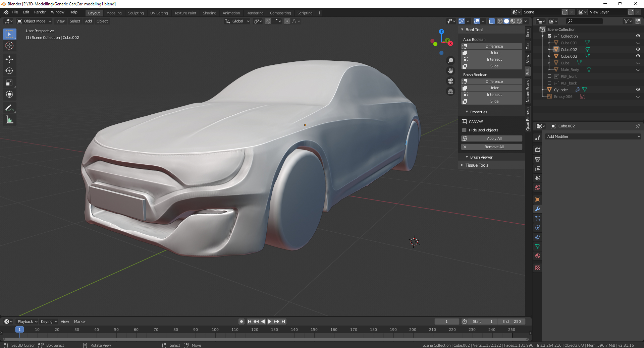Viewport: 644px width, 348px height.
Task: Click the timeline playhead at frame 1
Action: click(x=19, y=330)
